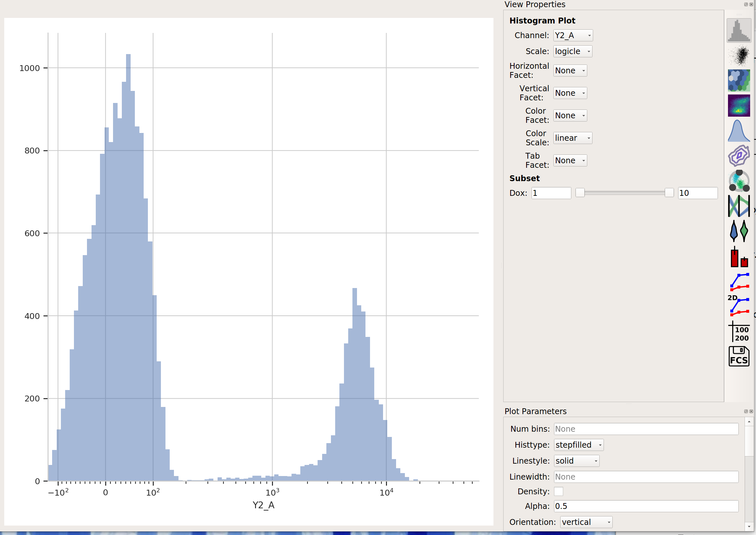The width and height of the screenshot is (756, 535).
Task: Expand the Orientation vertical dropdown
Action: point(586,522)
